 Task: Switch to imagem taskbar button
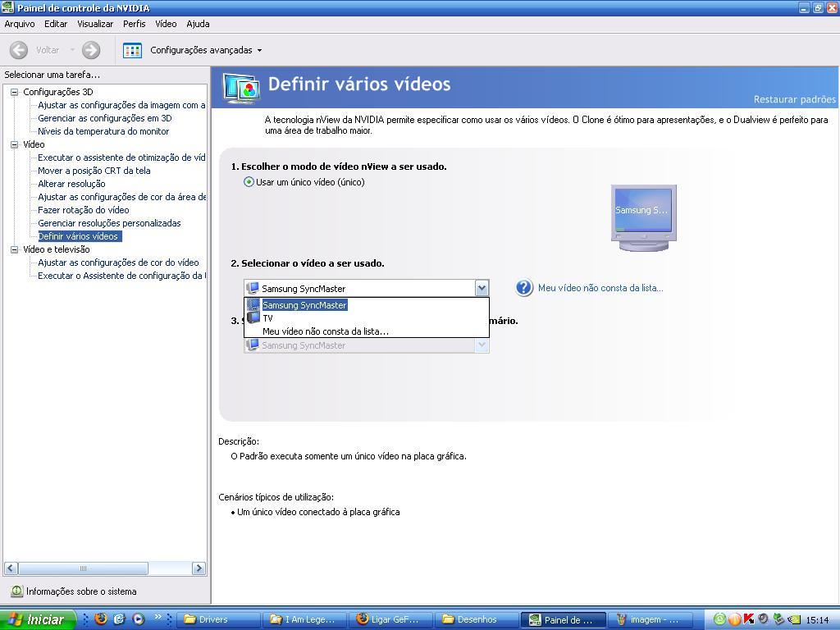[650, 620]
